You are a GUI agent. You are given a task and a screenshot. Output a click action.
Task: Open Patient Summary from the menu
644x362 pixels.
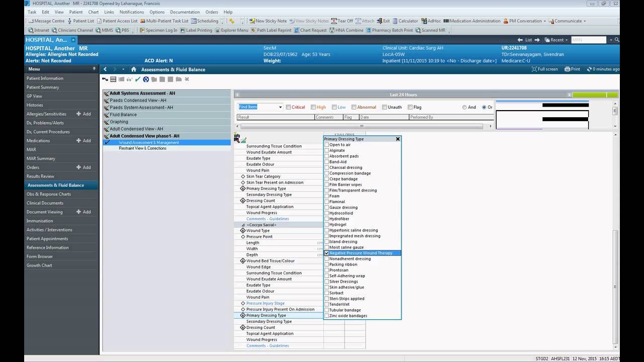pos(43,87)
